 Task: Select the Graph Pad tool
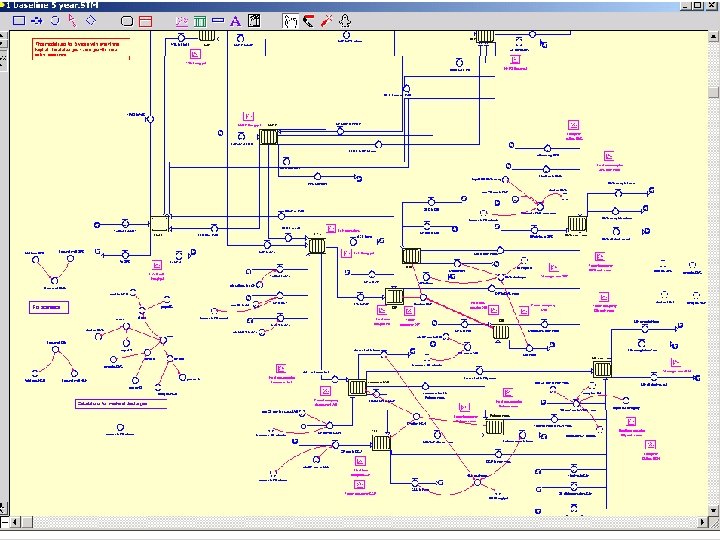[x=182, y=21]
